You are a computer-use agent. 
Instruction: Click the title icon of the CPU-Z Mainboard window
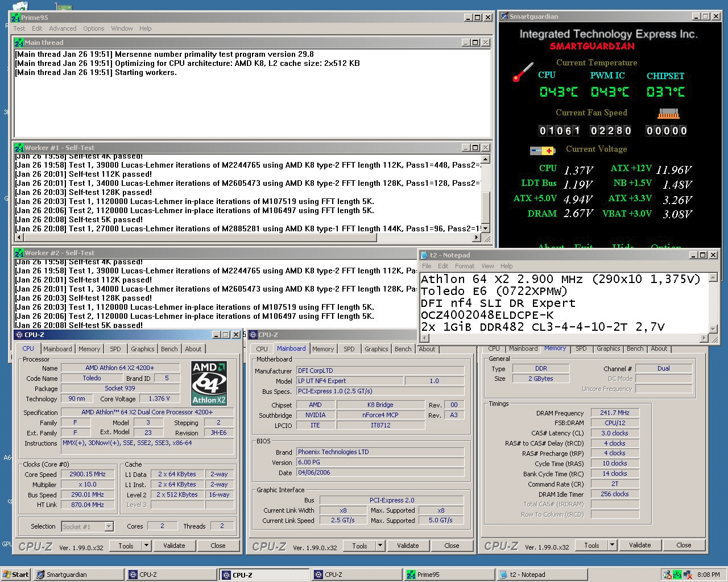point(253,335)
